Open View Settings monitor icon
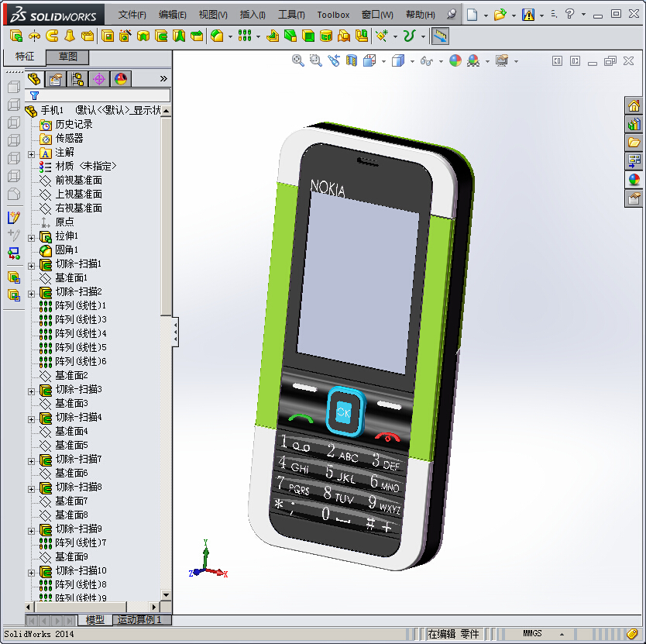Viewport: 646px width, 644px height. (x=502, y=61)
